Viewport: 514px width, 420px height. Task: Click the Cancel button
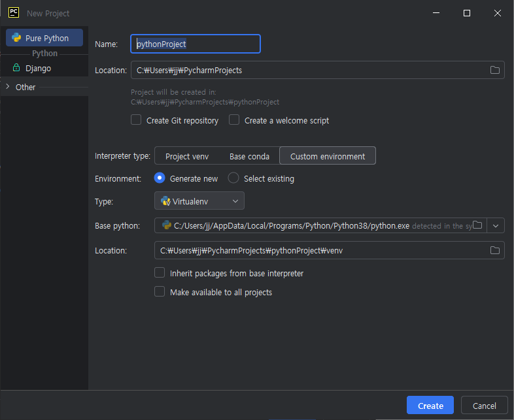coord(484,405)
